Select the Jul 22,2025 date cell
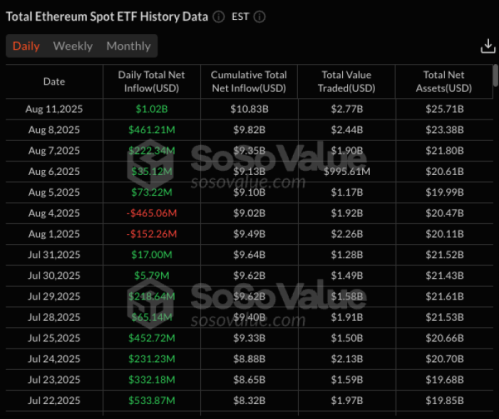Viewport: 499px width, 419px height. pyautogui.click(x=54, y=400)
